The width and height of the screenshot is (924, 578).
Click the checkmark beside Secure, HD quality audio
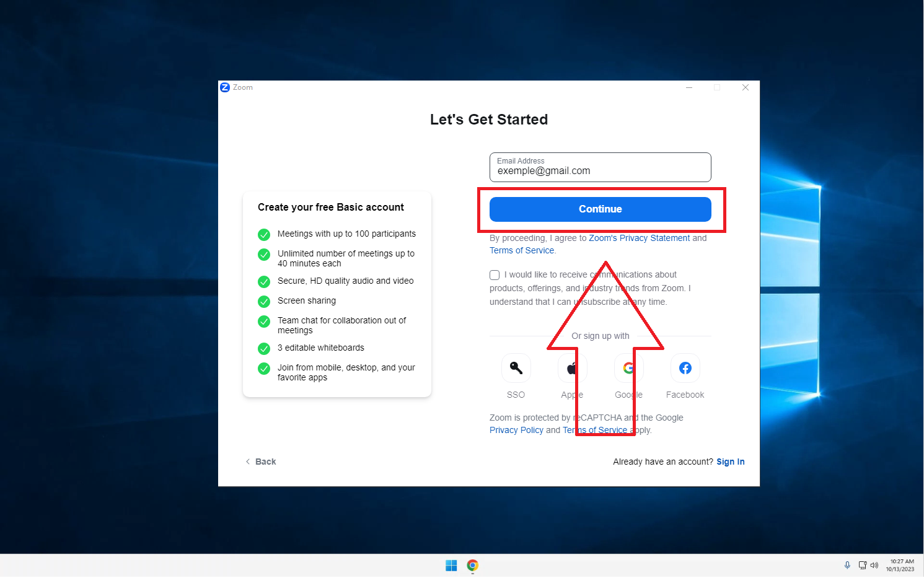point(264,282)
